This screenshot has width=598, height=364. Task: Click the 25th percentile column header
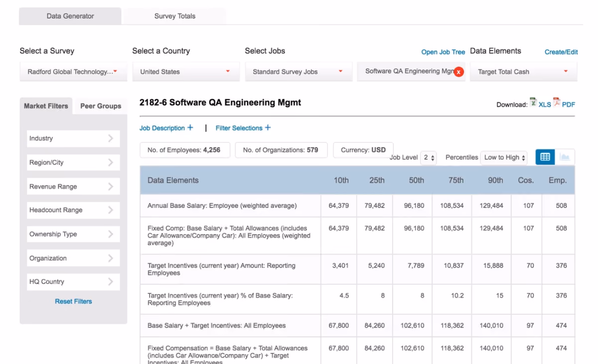click(x=377, y=180)
